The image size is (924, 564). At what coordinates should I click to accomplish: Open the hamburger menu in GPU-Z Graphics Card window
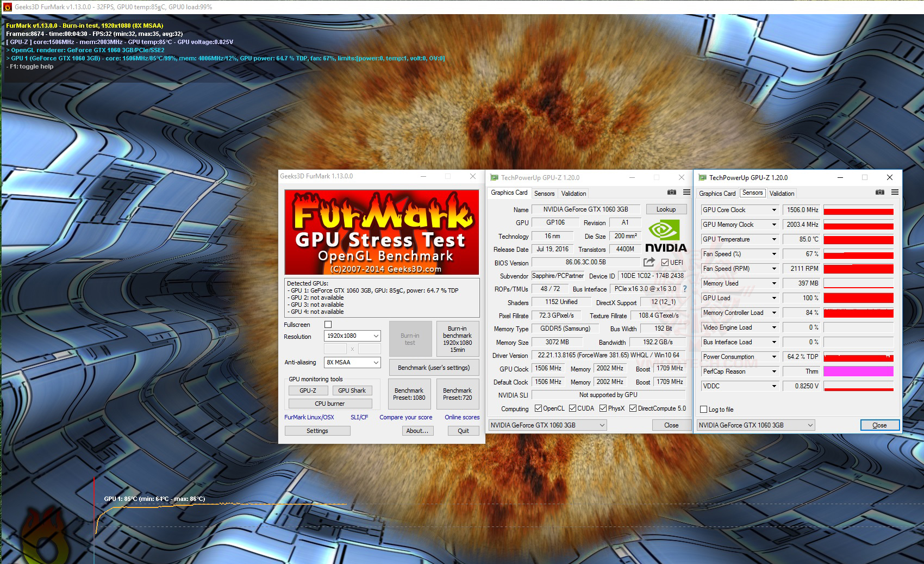[x=686, y=193]
